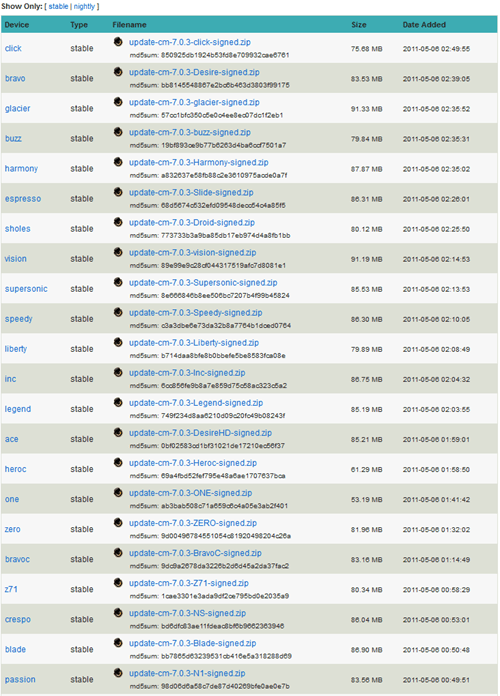Download update-cm-7.0.3-DesireHD-signed.zip
The image size is (500, 696).
[x=200, y=433]
